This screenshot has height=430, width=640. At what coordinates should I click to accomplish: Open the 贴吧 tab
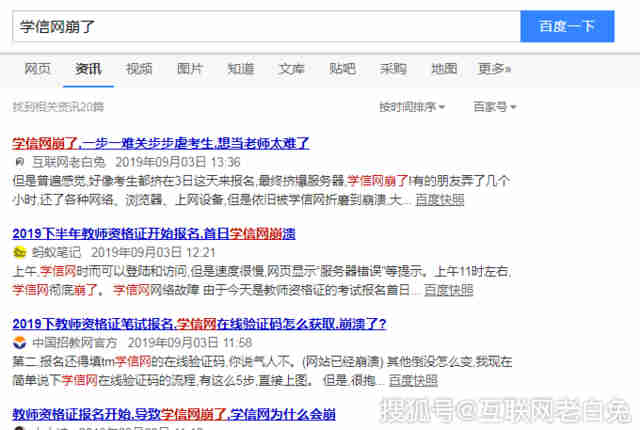tap(342, 69)
